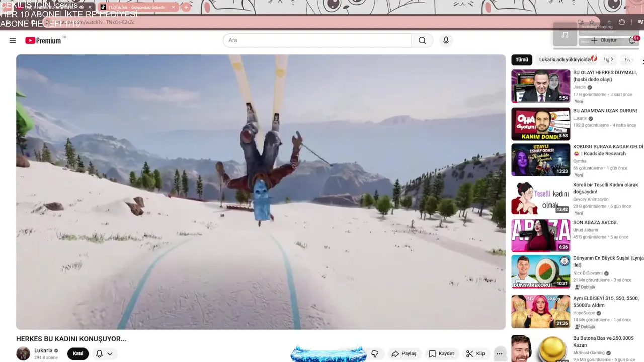The height and width of the screenshot is (362, 644).
Task: Open the YouTube hamburger guide menu
Action: [x=13, y=40]
